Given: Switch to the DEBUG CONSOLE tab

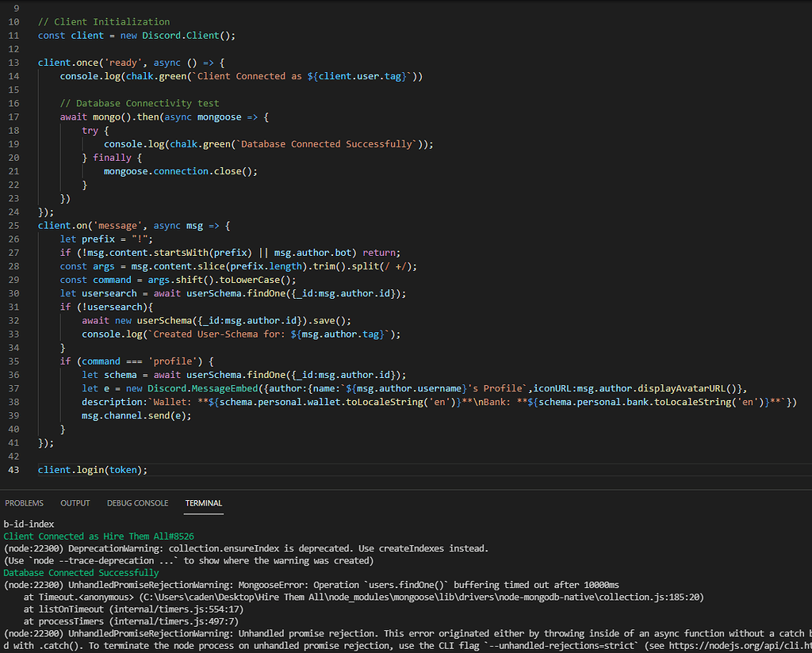Looking at the screenshot, I should point(137,502).
